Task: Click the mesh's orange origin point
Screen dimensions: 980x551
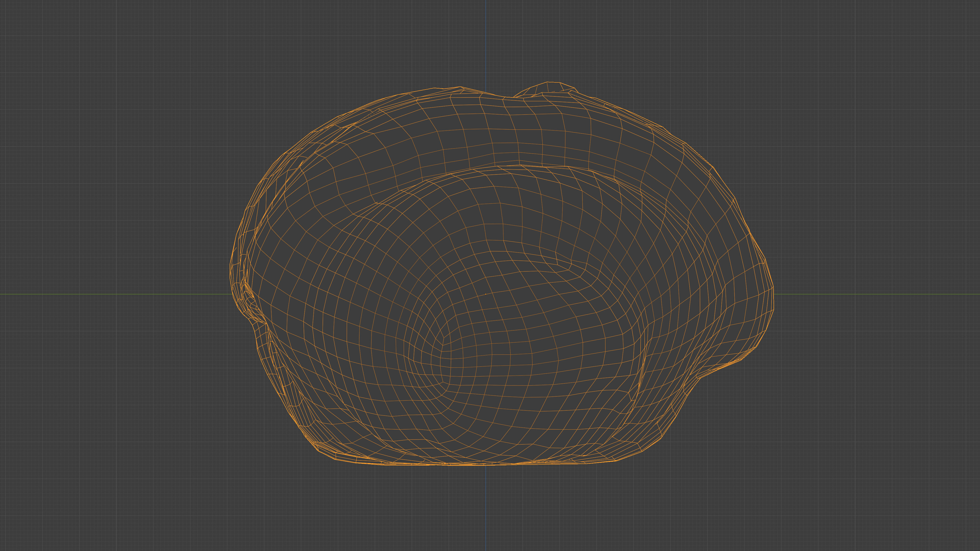Action: (x=485, y=294)
